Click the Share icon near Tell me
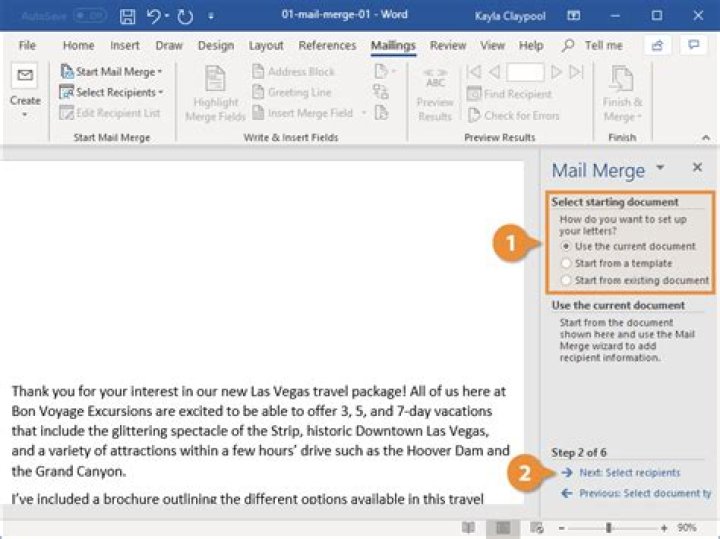 pyautogui.click(x=657, y=46)
